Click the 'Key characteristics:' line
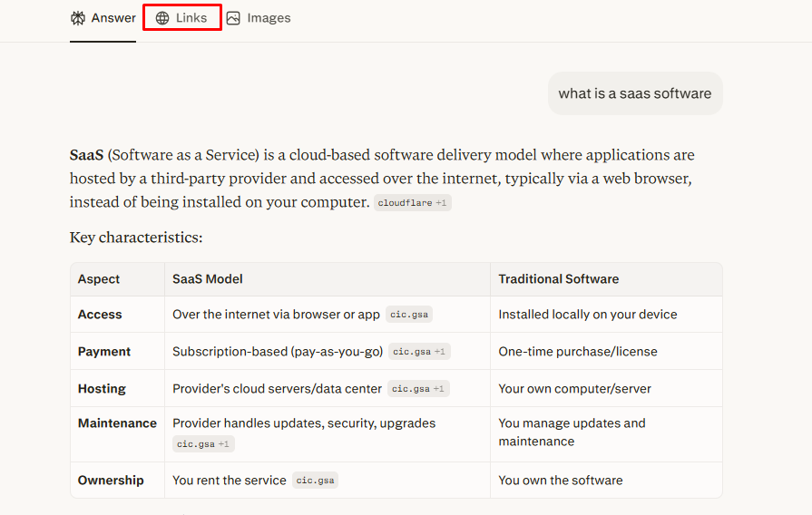This screenshot has height=515, width=812. [136, 238]
